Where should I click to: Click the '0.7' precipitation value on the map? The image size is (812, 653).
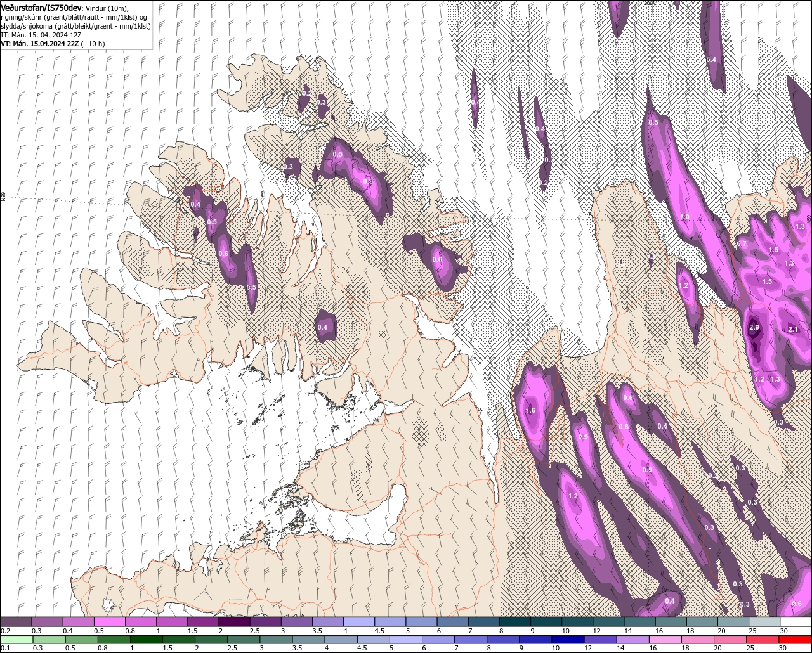coord(742,244)
